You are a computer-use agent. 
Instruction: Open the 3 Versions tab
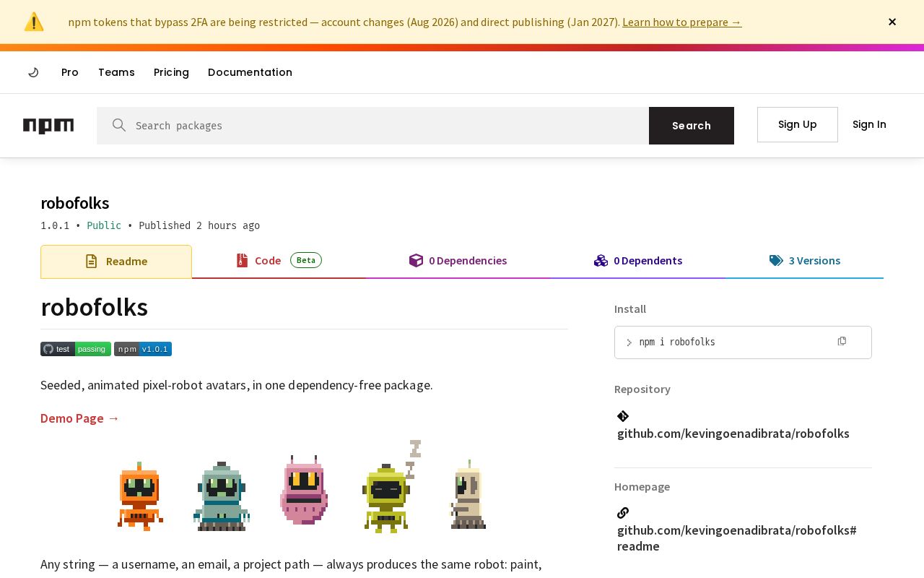805,260
